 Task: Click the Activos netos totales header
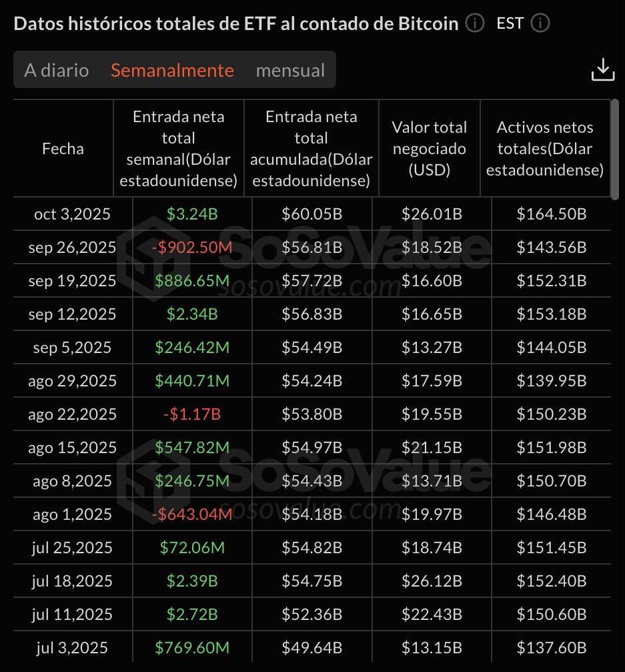(544, 148)
